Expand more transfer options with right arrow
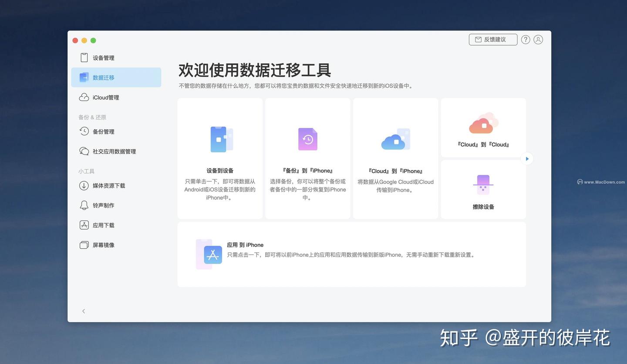The height and width of the screenshot is (364, 627). tap(527, 158)
